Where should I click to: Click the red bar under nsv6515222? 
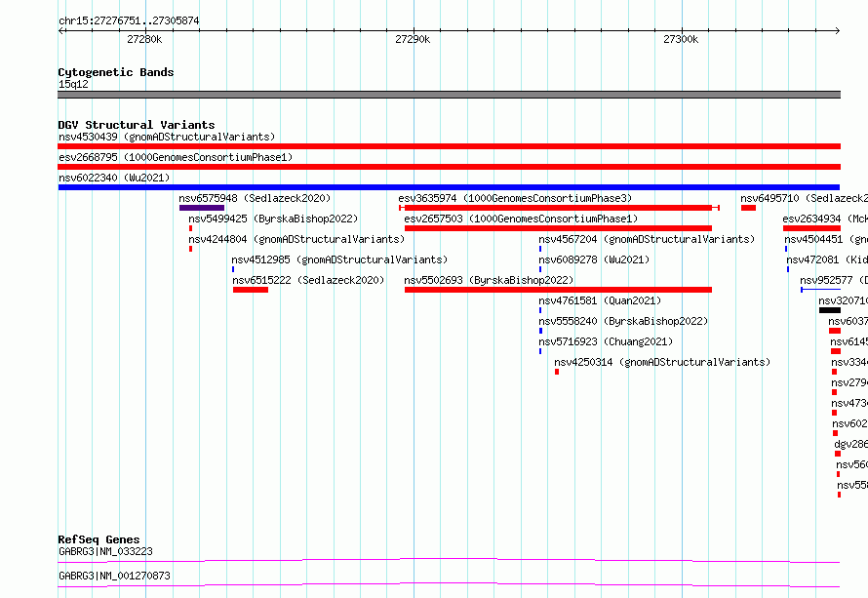(x=251, y=290)
